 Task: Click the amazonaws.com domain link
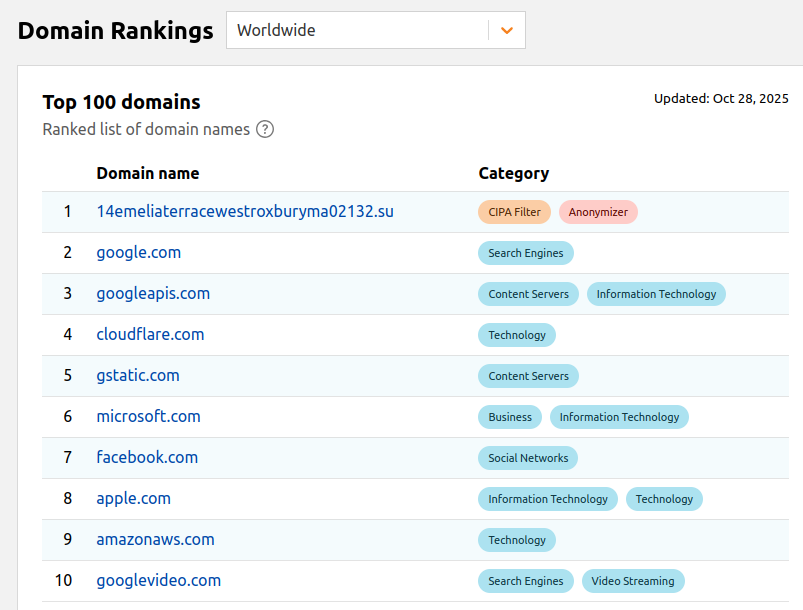(155, 539)
